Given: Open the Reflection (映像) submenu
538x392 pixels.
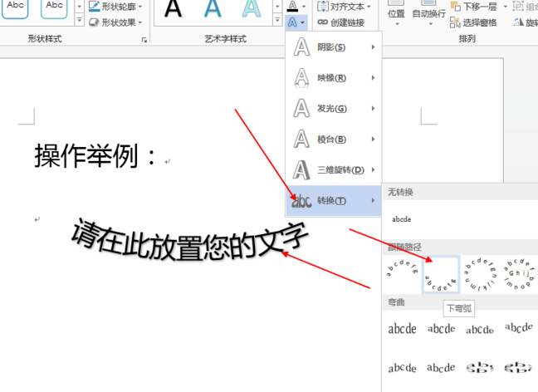Looking at the screenshot, I should (x=334, y=78).
